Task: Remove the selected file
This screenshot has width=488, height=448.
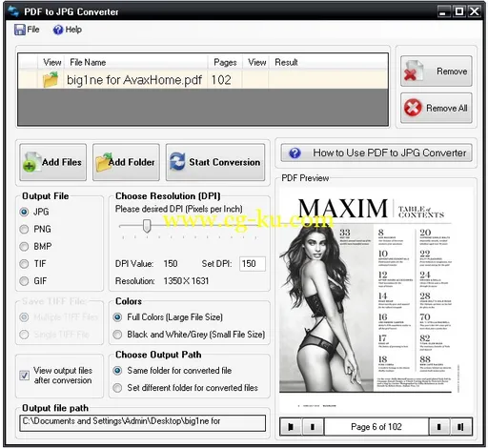Action: pos(436,71)
